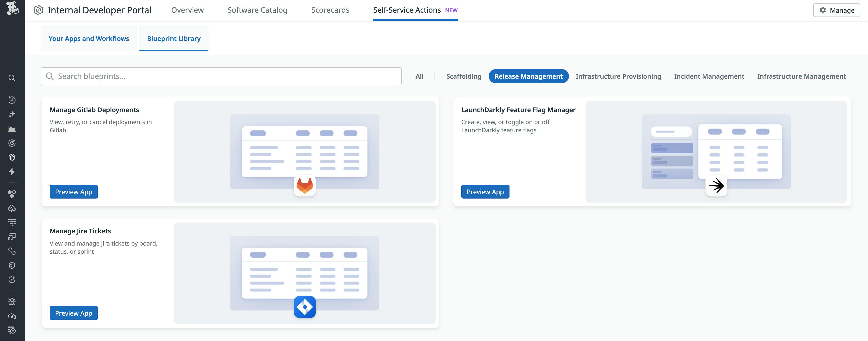Click the lightning bolt actions icon in sidebar
The image size is (868, 341).
pyautogui.click(x=12, y=172)
